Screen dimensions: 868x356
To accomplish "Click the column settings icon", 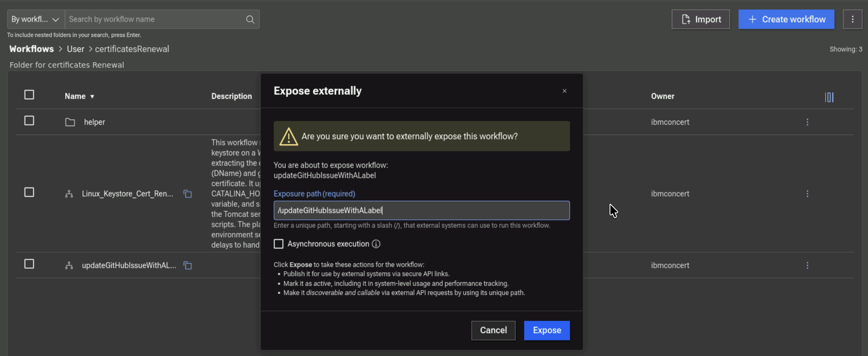I will (829, 97).
